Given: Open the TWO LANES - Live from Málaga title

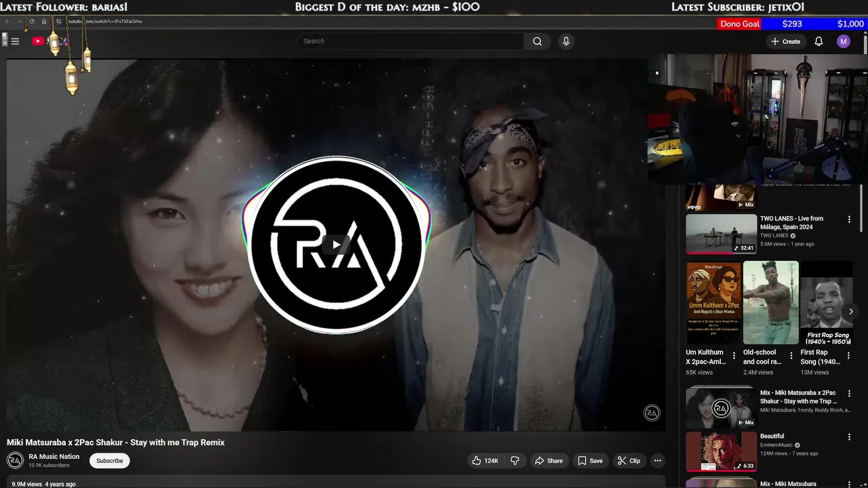Looking at the screenshot, I should 792,223.
